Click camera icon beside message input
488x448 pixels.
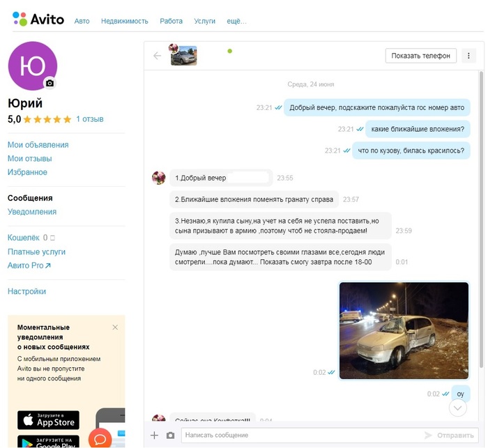pos(170,435)
